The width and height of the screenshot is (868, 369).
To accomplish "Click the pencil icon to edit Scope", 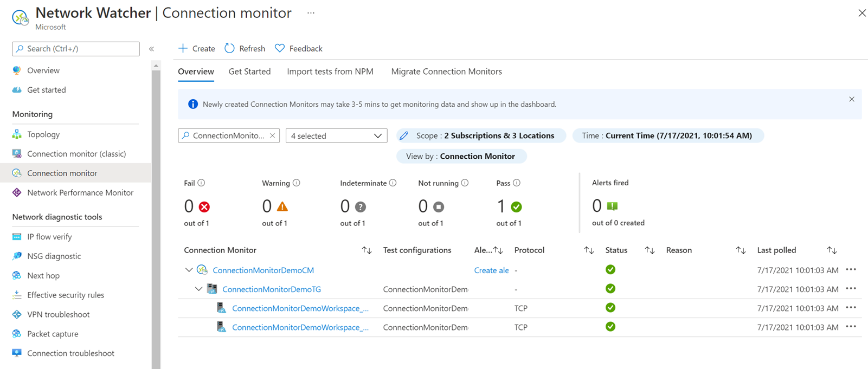I will tap(404, 135).
